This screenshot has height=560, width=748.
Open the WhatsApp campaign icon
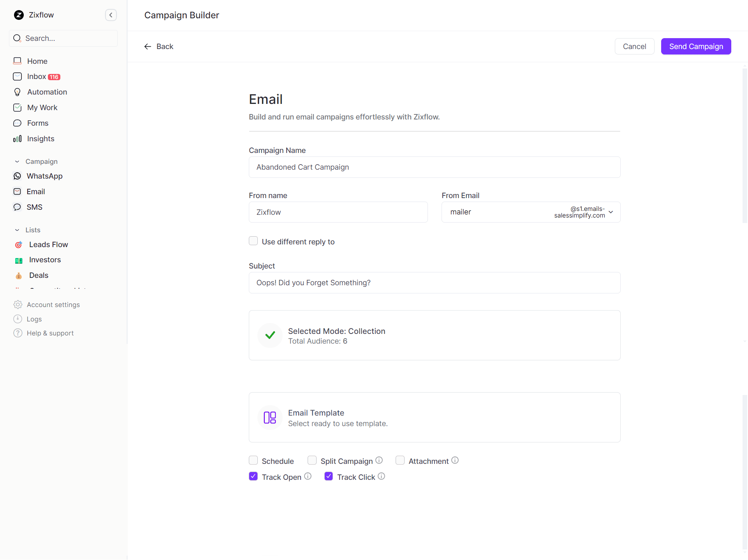17,176
